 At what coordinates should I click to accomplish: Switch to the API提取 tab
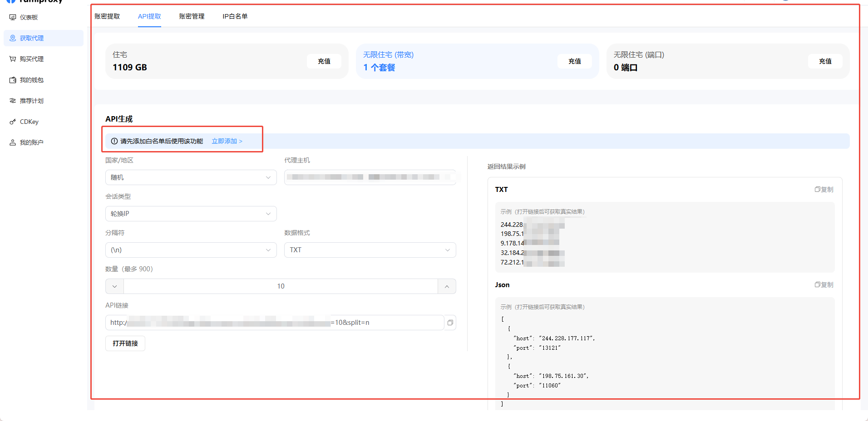point(149,16)
